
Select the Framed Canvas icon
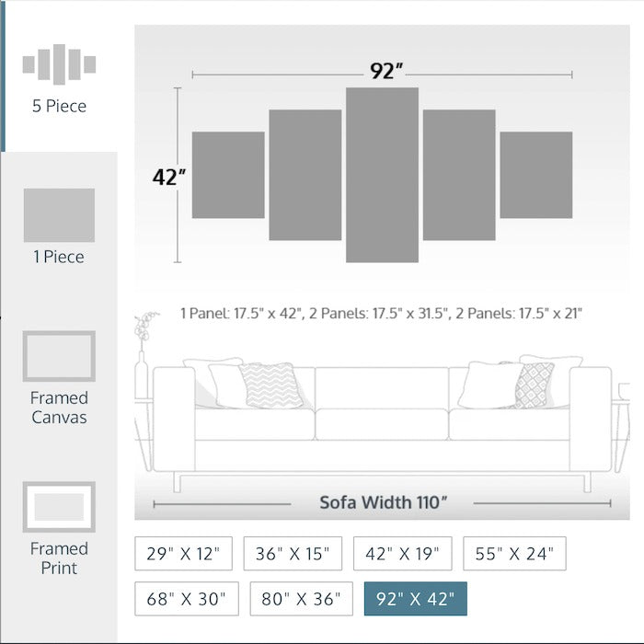[59, 356]
